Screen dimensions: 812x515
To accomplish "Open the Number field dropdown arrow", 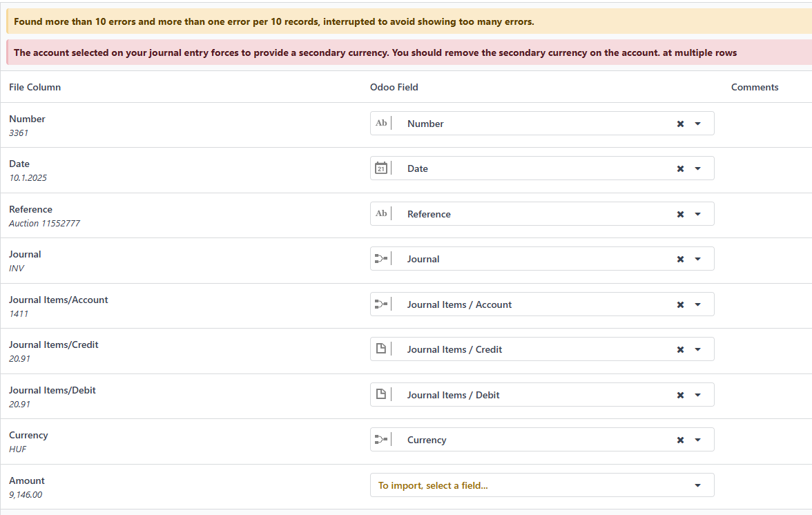I will [697, 124].
